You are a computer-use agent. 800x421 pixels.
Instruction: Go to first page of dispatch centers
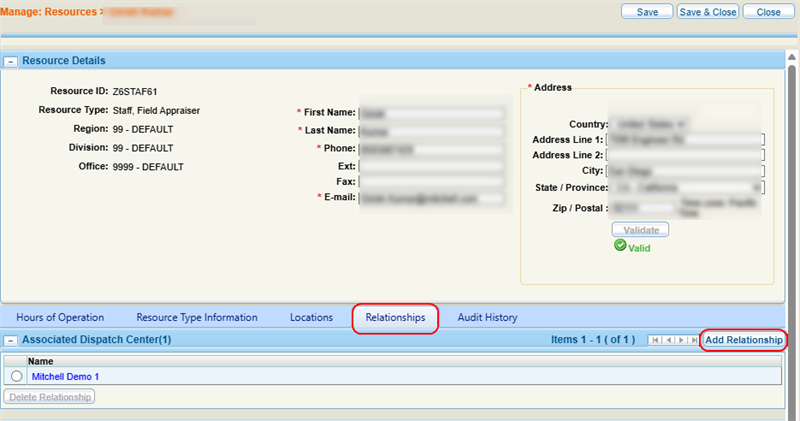[x=655, y=340]
